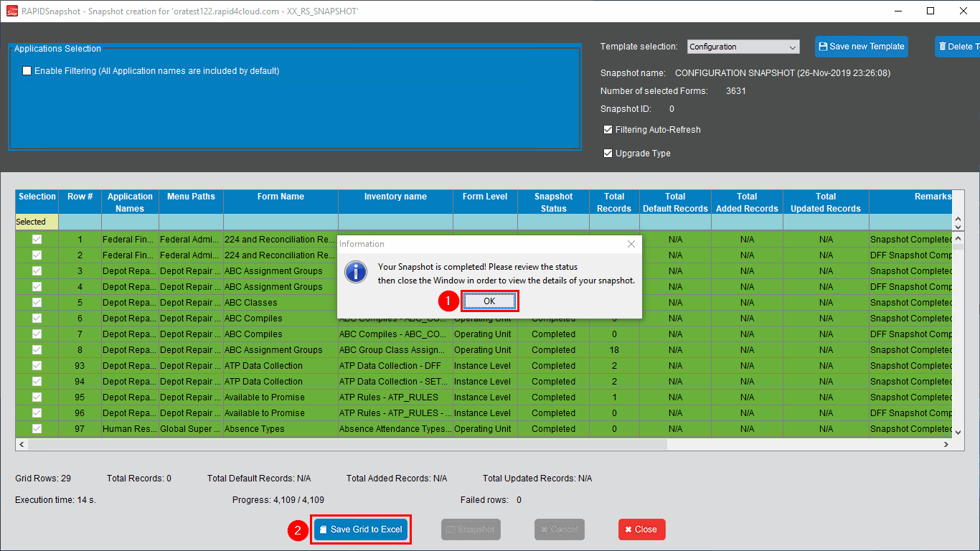Screen dimensions: 980x551
Task: Click the red Close button
Action: pos(642,529)
